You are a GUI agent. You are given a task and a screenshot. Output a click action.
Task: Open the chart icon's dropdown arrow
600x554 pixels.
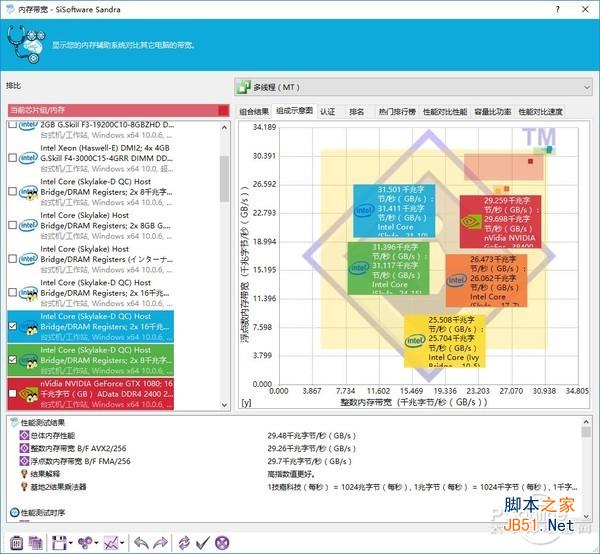coord(122,543)
